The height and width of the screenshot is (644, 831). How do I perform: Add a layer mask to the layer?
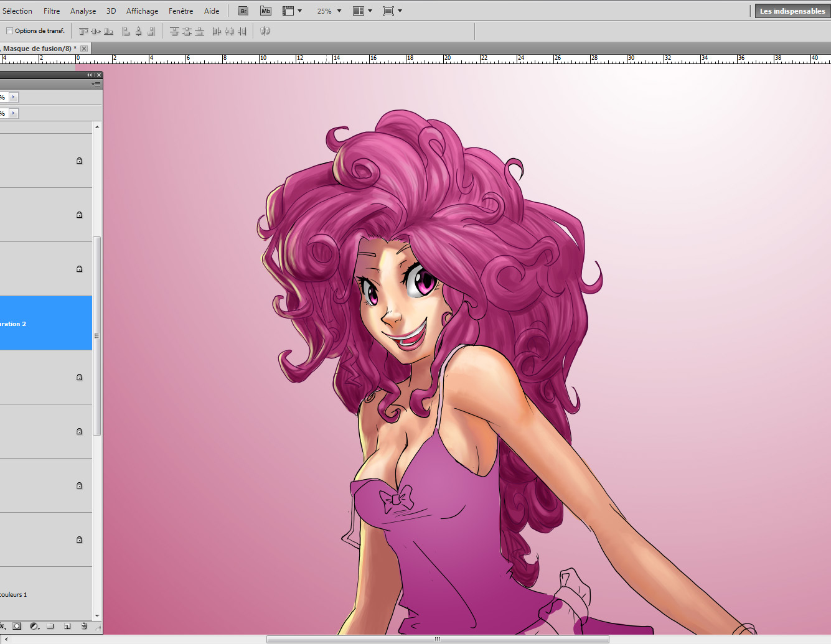pyautogui.click(x=17, y=627)
